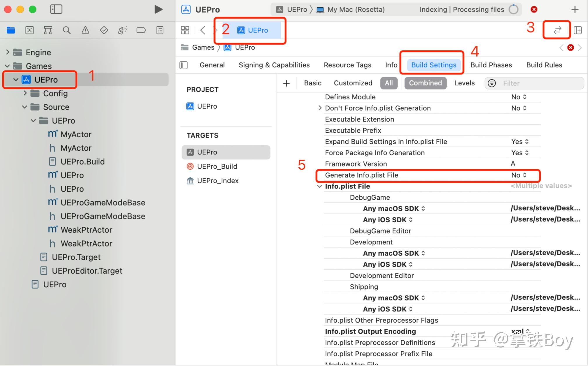Screen dimensions: 588x366
Task: Click the related items grid icon
Action: pyautogui.click(x=185, y=30)
